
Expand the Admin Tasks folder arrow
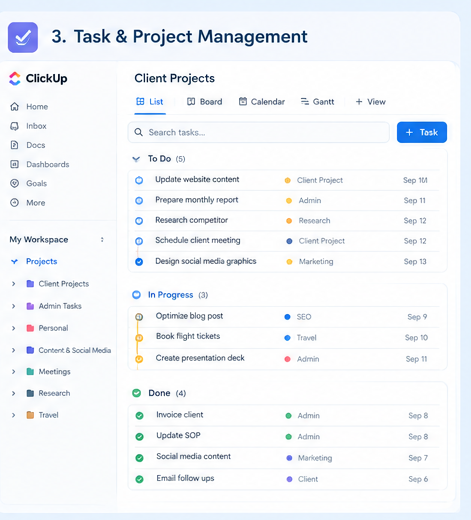[x=13, y=306]
